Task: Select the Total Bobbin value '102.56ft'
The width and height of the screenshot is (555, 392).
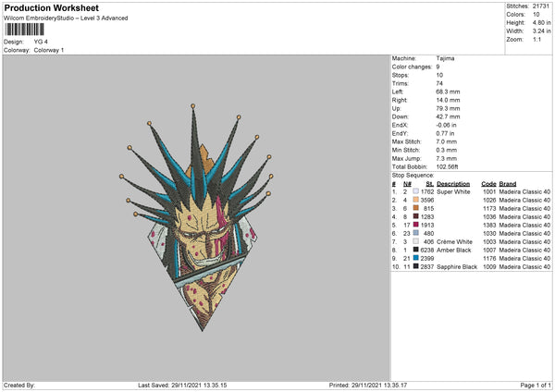Action: coord(447,166)
